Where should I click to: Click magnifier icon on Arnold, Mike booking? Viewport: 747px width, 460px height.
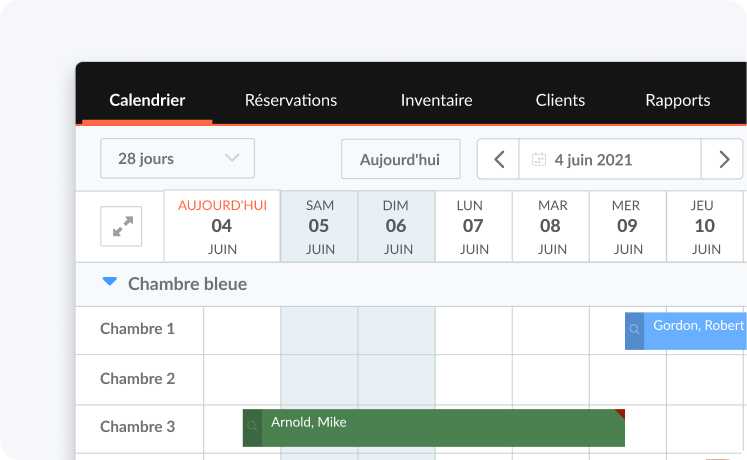coord(252,427)
